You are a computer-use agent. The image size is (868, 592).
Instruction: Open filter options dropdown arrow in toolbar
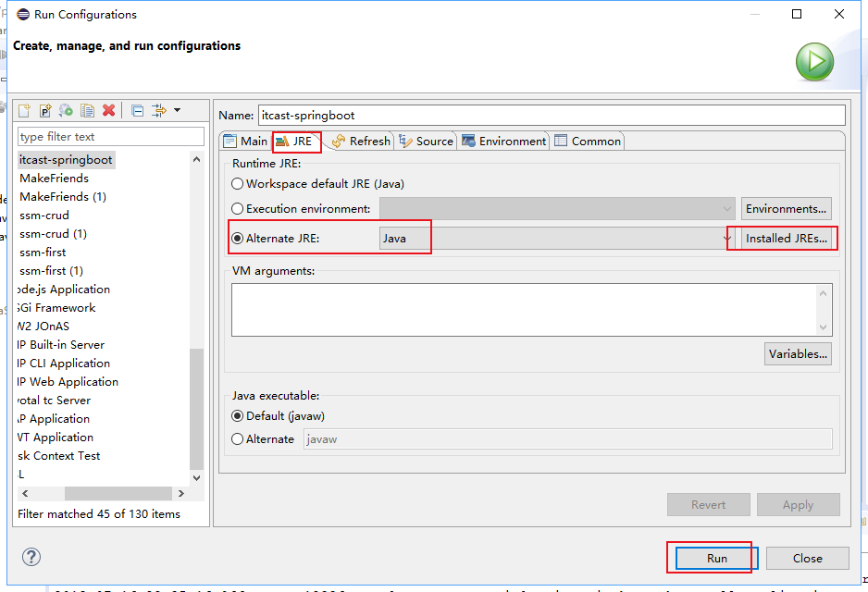tap(177, 110)
